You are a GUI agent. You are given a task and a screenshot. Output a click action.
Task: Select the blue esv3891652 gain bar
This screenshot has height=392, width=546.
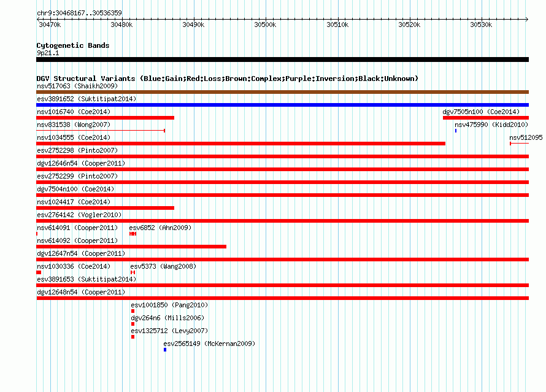click(x=282, y=105)
